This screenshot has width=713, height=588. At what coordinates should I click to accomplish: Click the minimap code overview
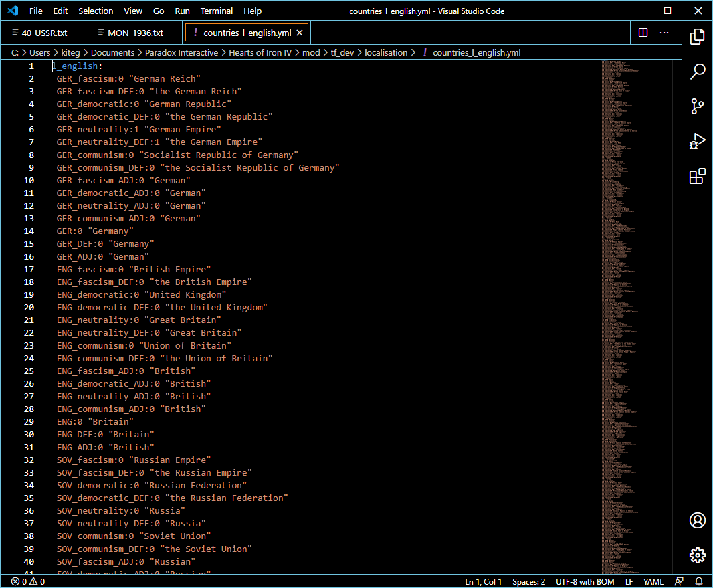pos(637,316)
